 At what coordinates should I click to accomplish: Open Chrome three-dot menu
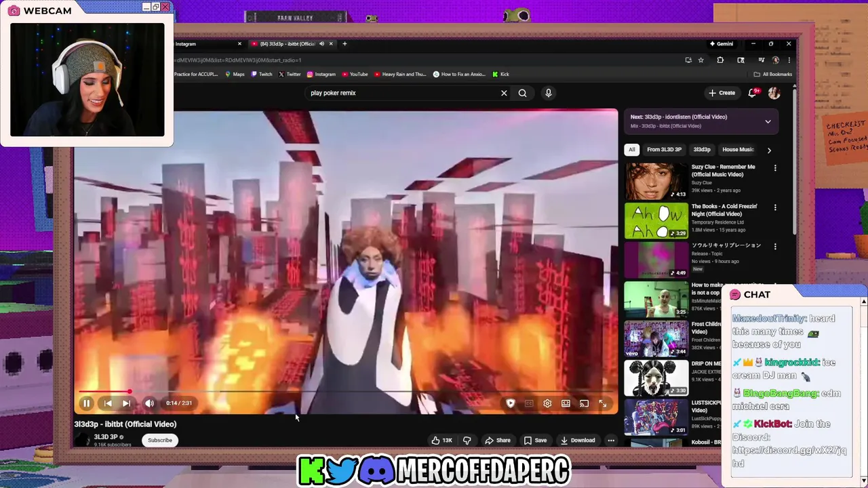(x=789, y=60)
